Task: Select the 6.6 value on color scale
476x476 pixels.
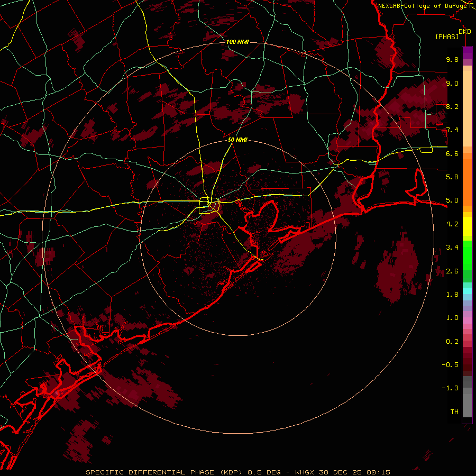Action: [452, 153]
